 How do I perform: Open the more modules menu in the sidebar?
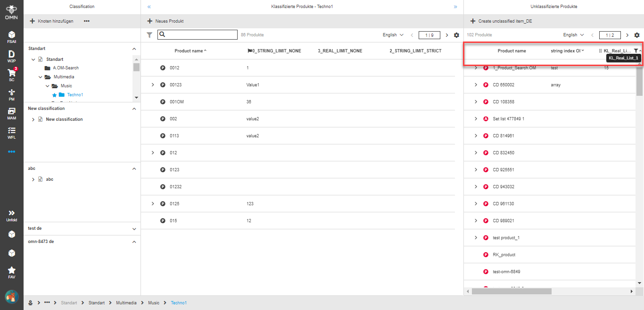(11, 151)
